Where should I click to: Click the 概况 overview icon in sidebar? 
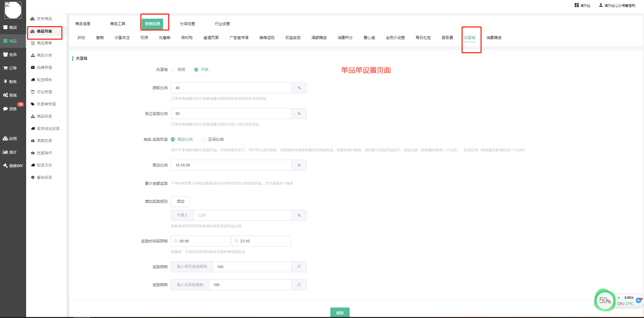click(6, 27)
